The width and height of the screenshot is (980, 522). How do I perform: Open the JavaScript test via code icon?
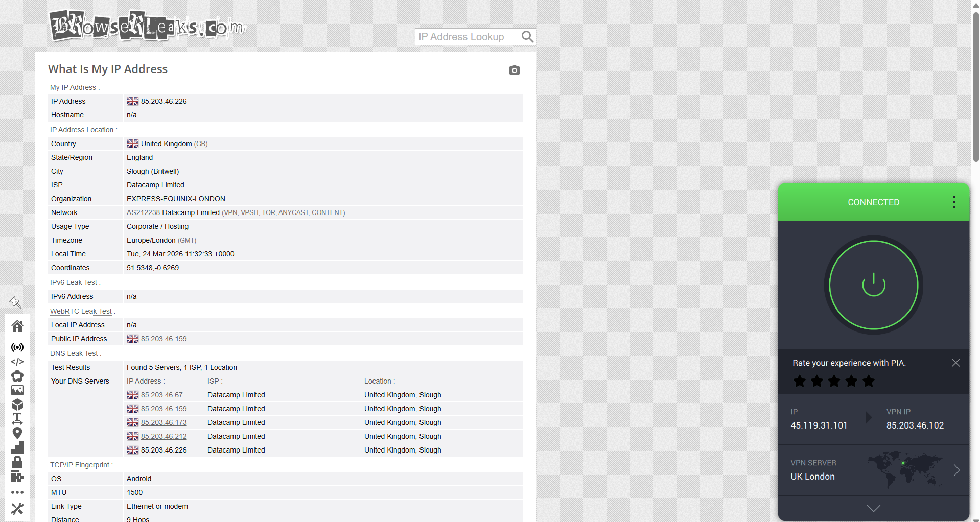(x=17, y=362)
